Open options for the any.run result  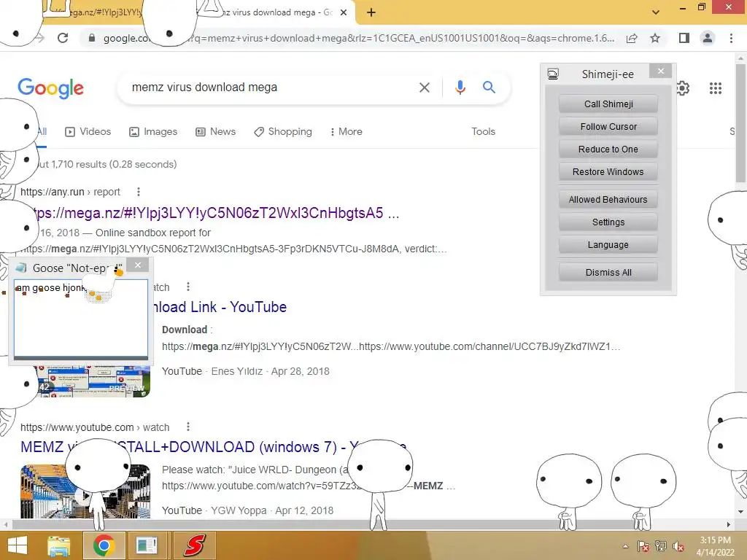point(138,192)
